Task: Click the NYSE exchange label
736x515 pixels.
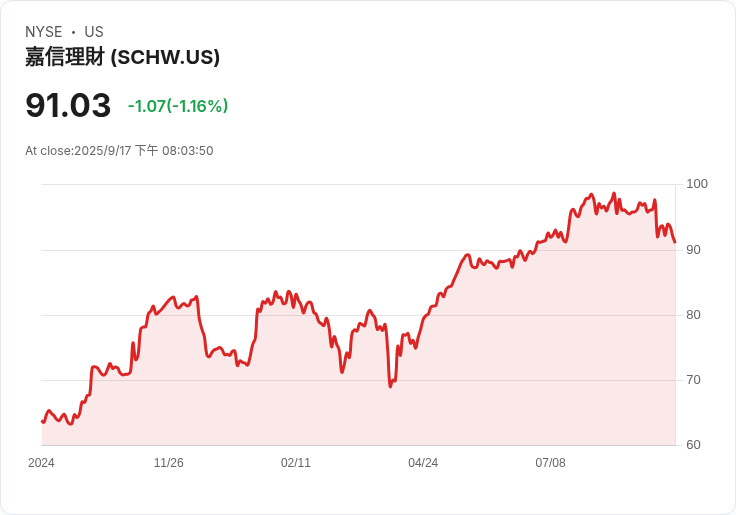Action: (x=44, y=32)
